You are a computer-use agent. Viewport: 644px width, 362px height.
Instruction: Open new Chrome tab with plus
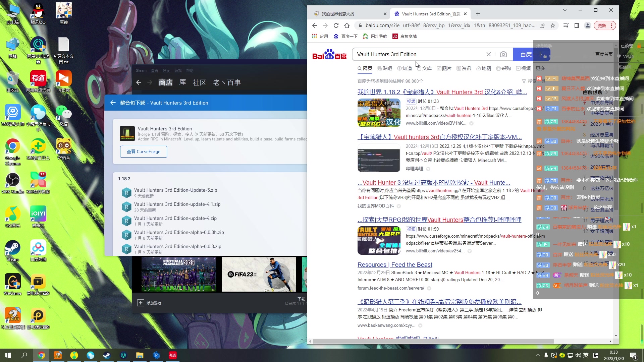pyautogui.click(x=478, y=14)
